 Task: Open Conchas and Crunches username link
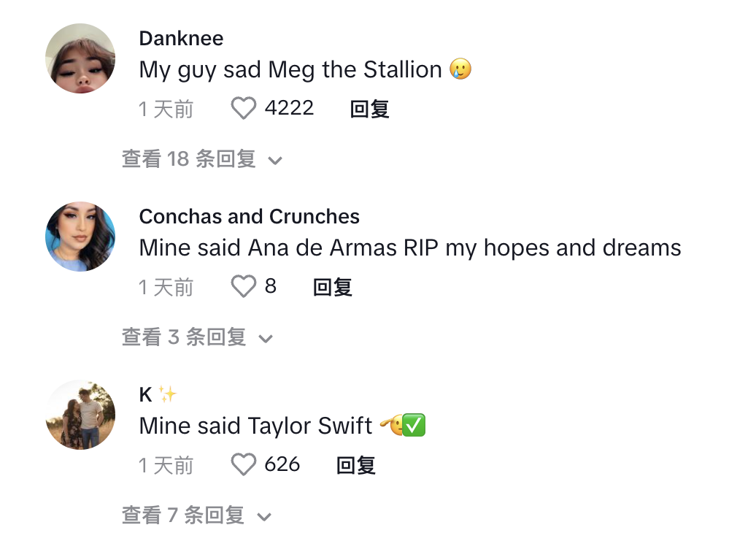click(x=250, y=217)
